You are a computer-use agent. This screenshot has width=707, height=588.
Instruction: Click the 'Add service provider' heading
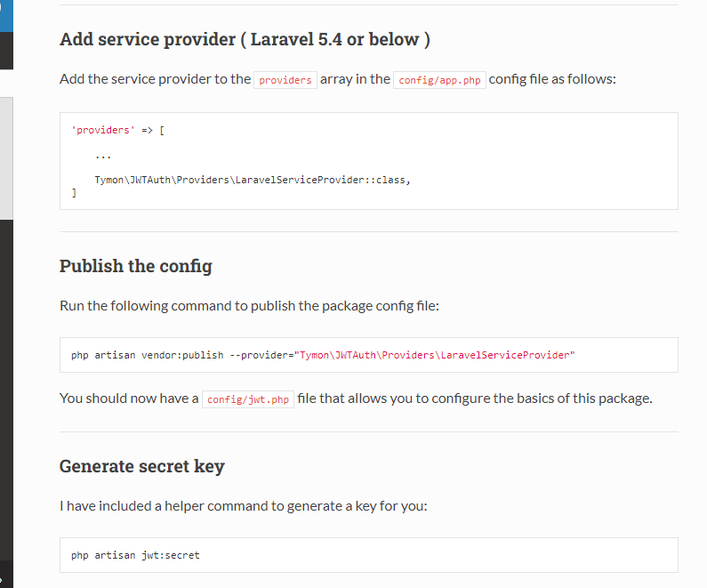pyautogui.click(x=245, y=40)
